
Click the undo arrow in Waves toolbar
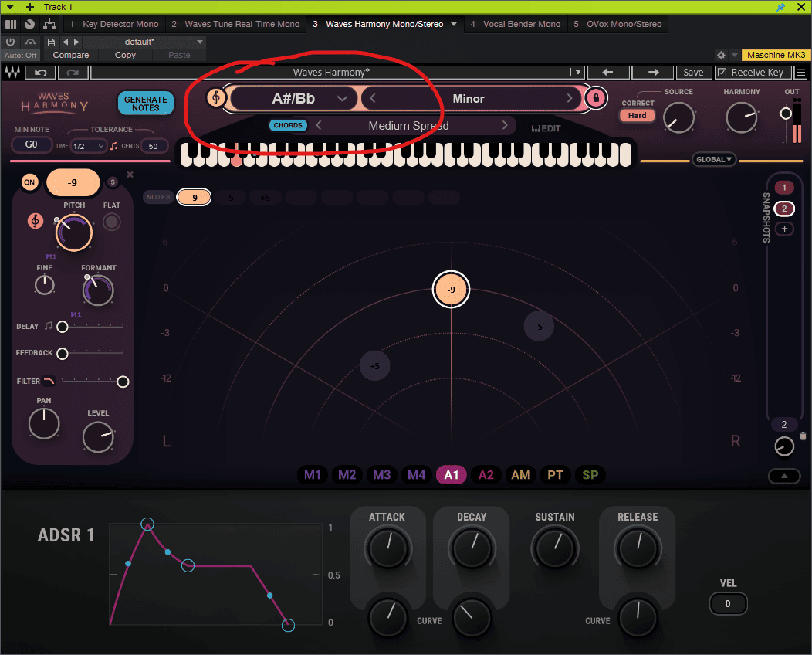click(40, 73)
